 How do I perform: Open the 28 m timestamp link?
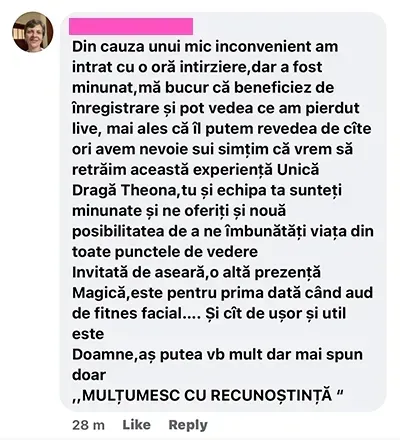88,425
